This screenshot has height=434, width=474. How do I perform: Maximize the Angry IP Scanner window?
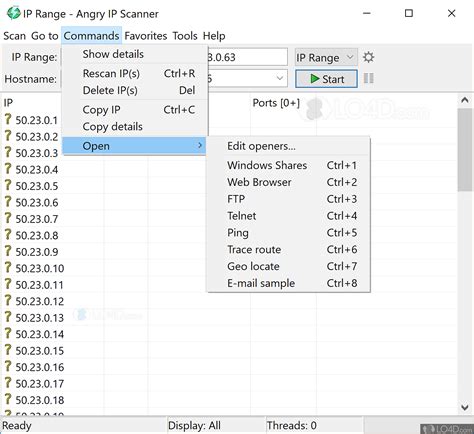pyautogui.click(x=409, y=13)
